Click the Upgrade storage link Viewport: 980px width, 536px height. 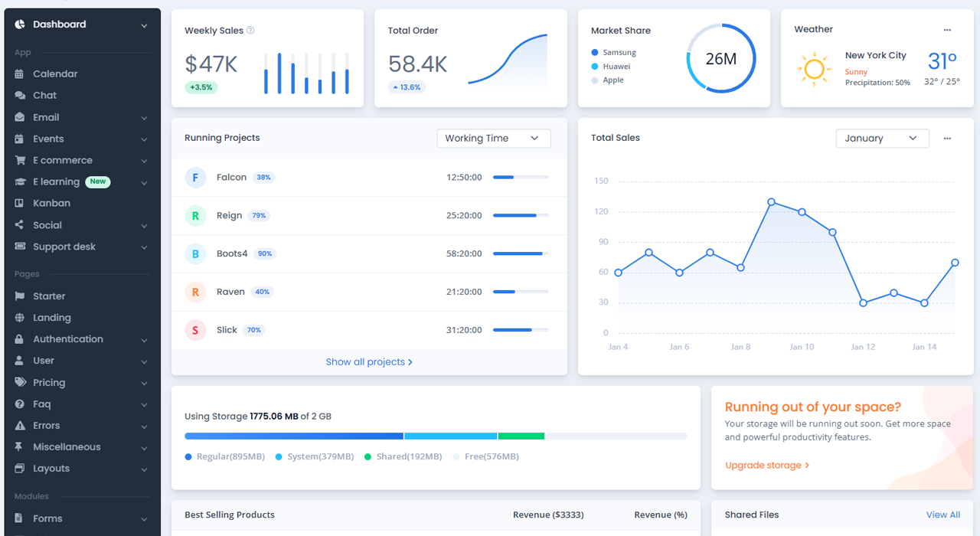coord(766,466)
